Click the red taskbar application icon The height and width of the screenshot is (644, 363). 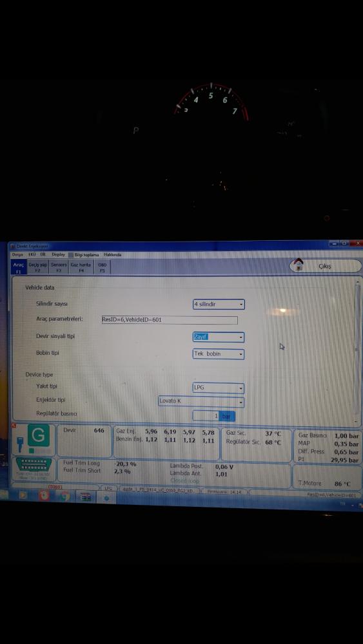coord(44,496)
